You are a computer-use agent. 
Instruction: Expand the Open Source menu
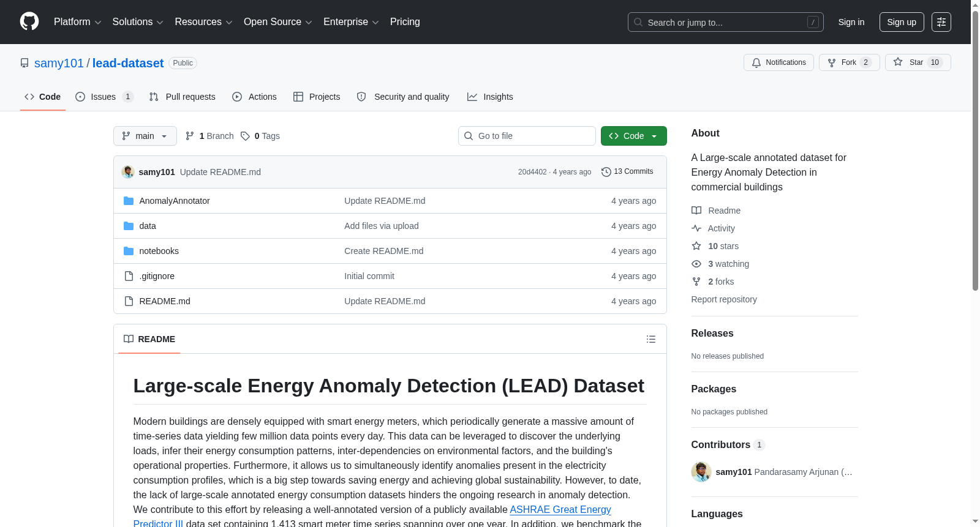278,22
